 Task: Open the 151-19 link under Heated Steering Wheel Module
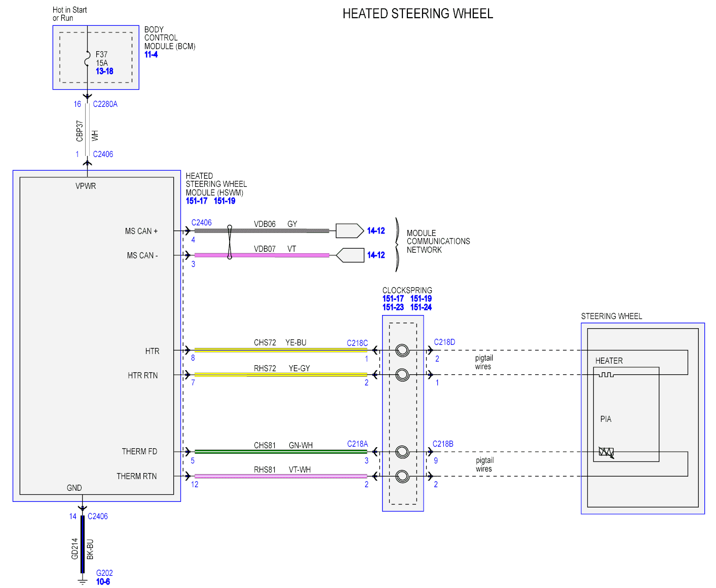coord(224,201)
